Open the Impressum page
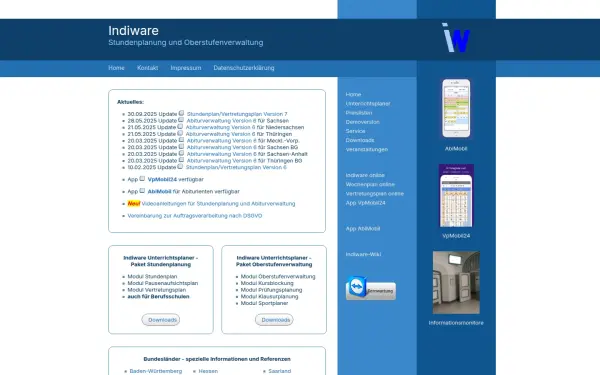 (186, 68)
